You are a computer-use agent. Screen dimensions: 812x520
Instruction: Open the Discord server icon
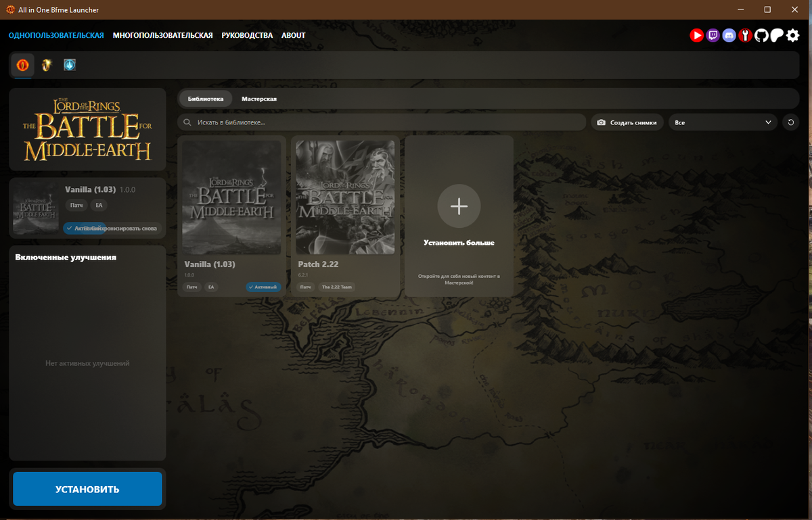pyautogui.click(x=729, y=35)
